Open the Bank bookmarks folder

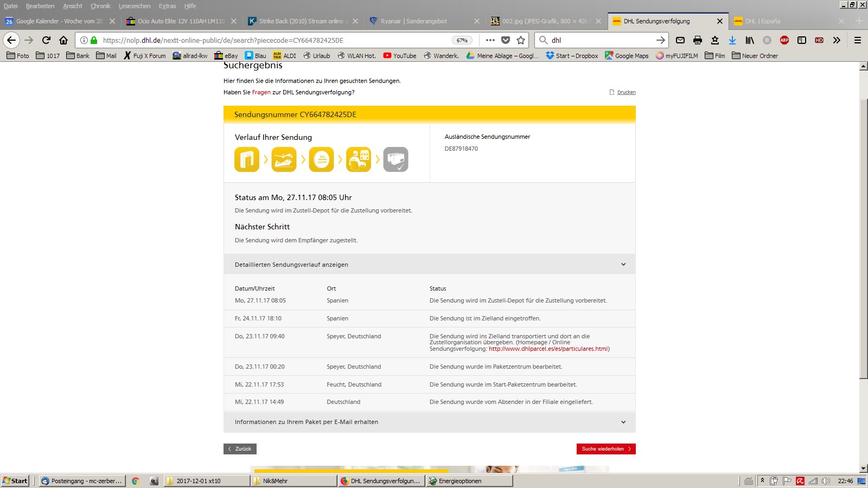(78, 56)
